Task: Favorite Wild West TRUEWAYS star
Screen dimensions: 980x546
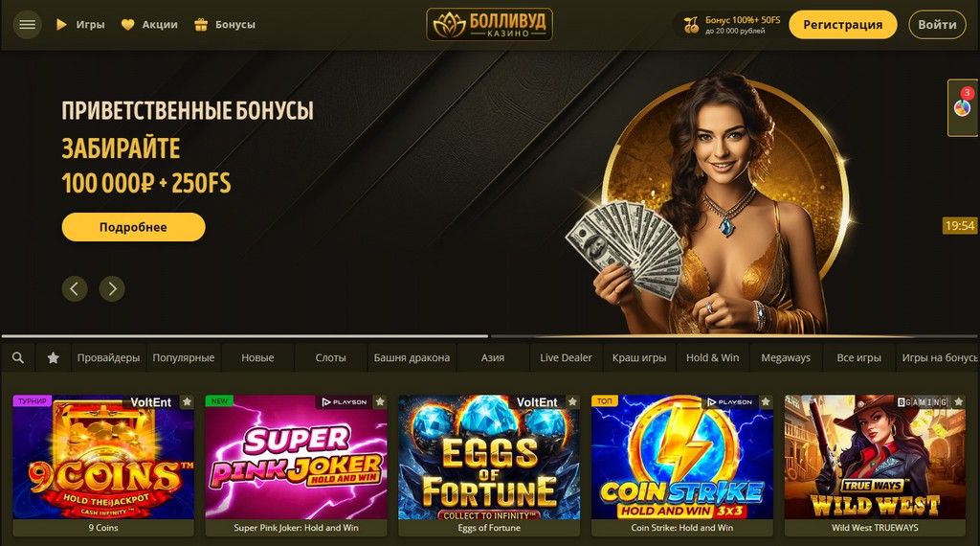Action: click(x=959, y=402)
